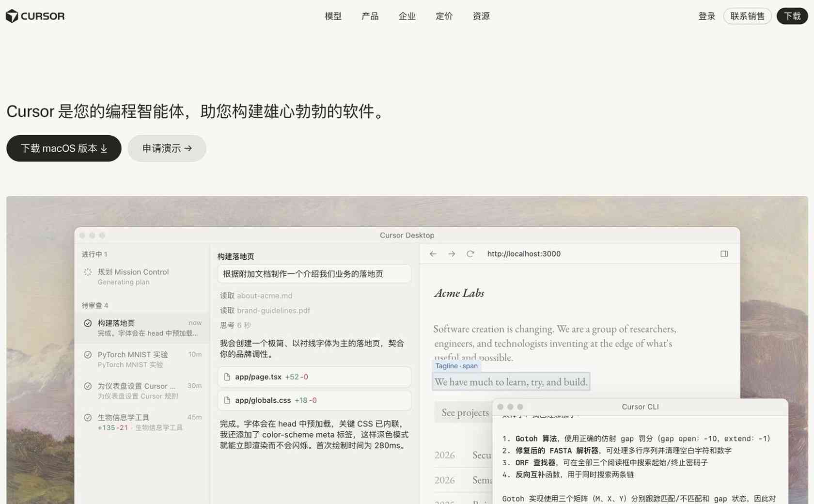Open the 资源 navigation menu
The height and width of the screenshot is (504, 814).
coord(481,16)
